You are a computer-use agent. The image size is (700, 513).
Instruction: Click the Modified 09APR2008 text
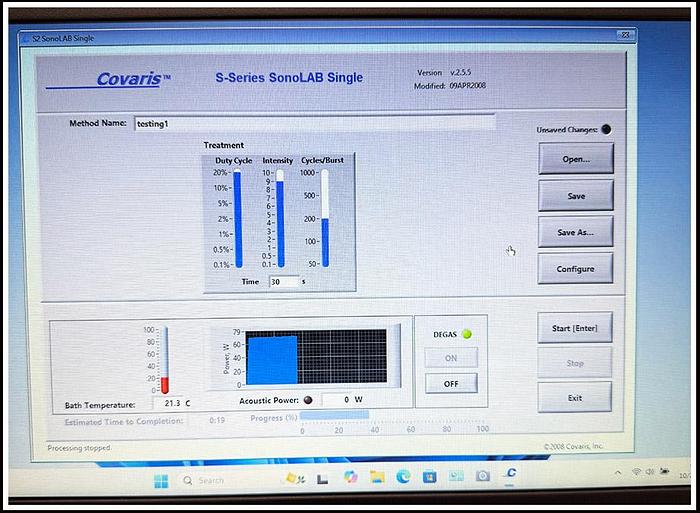(x=450, y=86)
